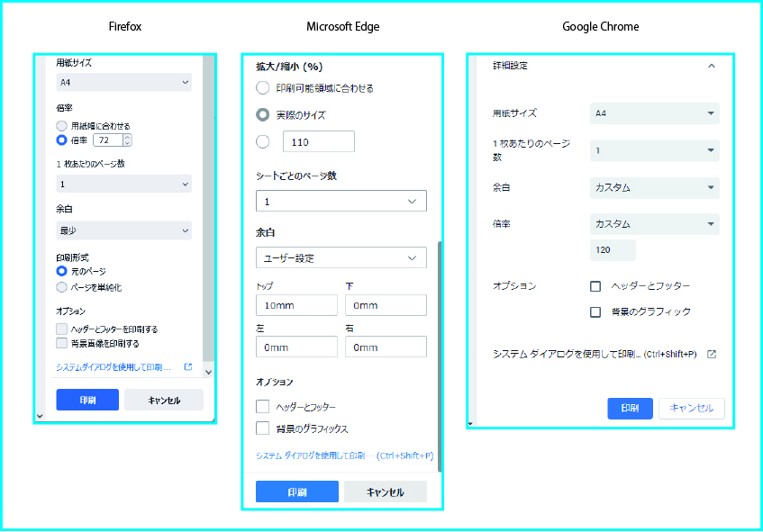Click the custom scale field showing 110 in Edge
The width and height of the screenshot is (763, 532).
(319, 141)
